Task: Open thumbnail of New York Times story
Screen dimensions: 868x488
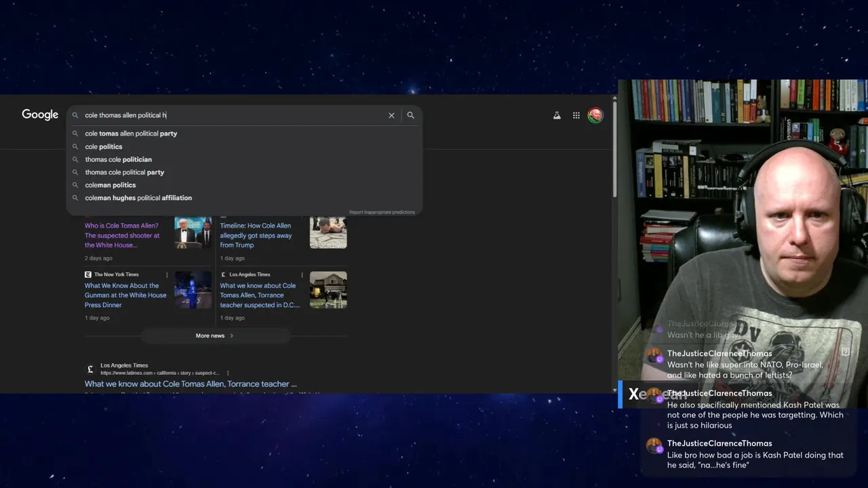Action: 193,290
